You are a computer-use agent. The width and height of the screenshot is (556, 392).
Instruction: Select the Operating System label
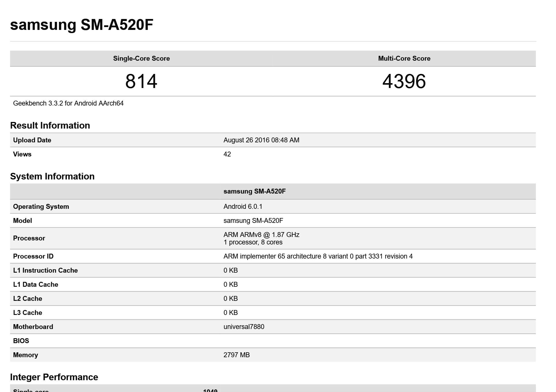[41, 206]
